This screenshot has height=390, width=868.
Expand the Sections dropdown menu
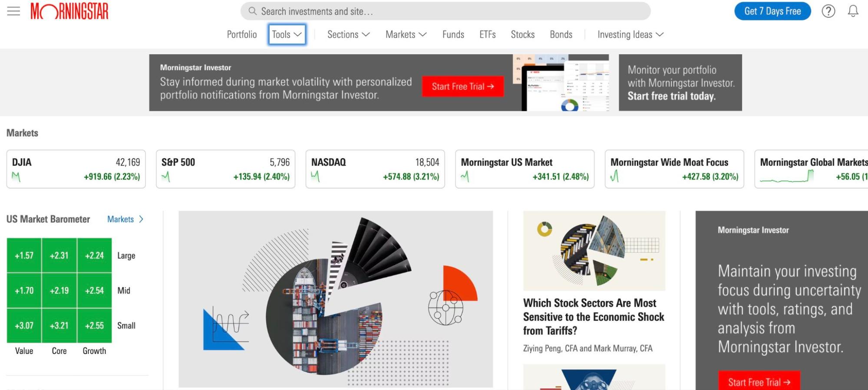(348, 34)
